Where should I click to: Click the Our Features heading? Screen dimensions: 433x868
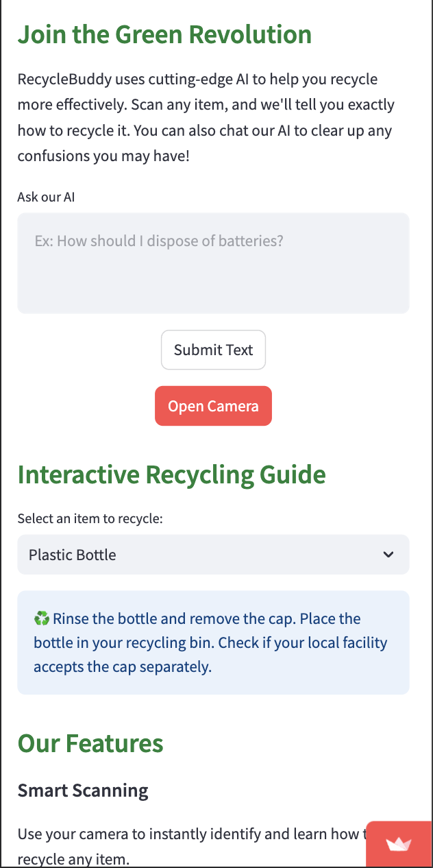90,743
